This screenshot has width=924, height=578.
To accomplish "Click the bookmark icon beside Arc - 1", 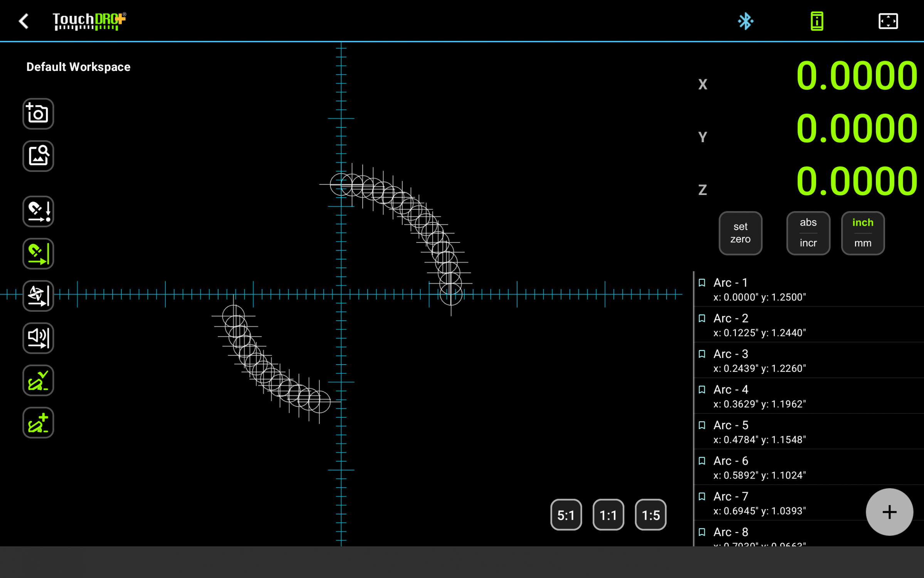I will tap(702, 283).
